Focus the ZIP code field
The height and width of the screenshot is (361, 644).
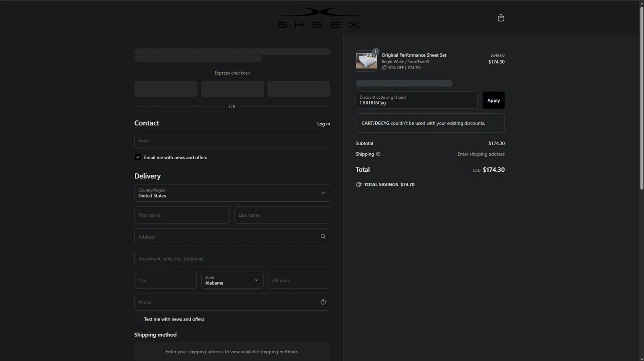point(299,280)
